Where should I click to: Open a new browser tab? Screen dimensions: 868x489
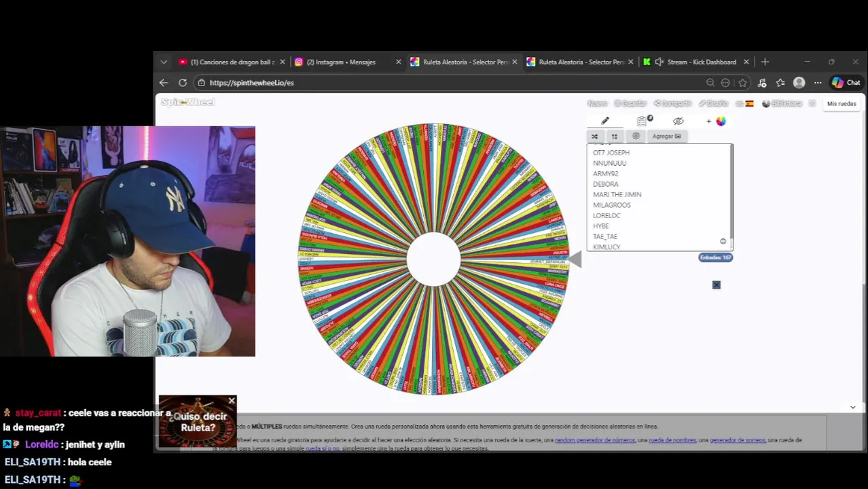(x=765, y=62)
